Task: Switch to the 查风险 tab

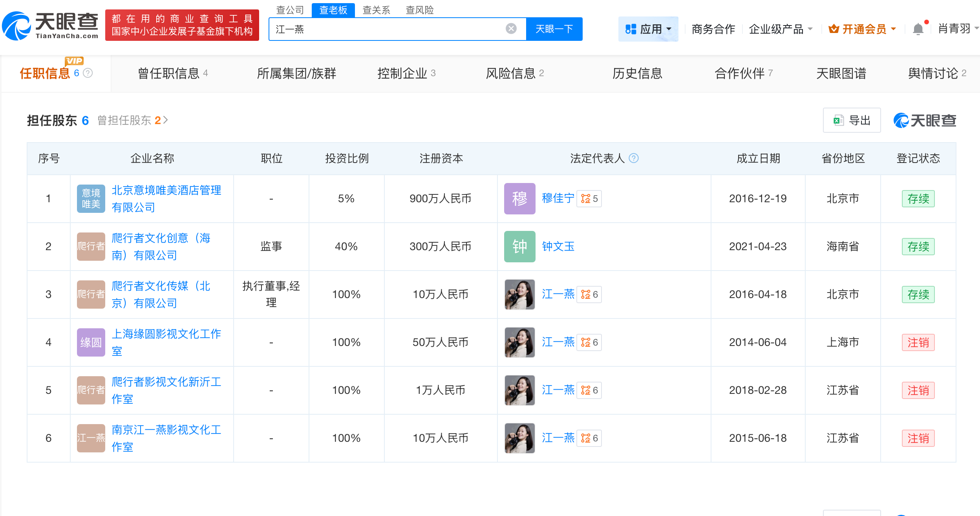Action: pyautogui.click(x=420, y=10)
